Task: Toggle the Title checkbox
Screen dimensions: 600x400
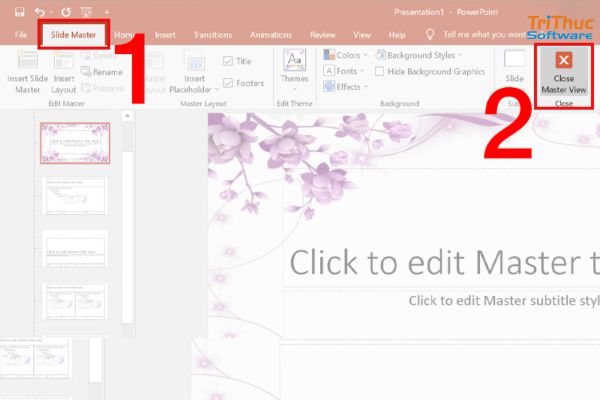Action: click(x=228, y=61)
